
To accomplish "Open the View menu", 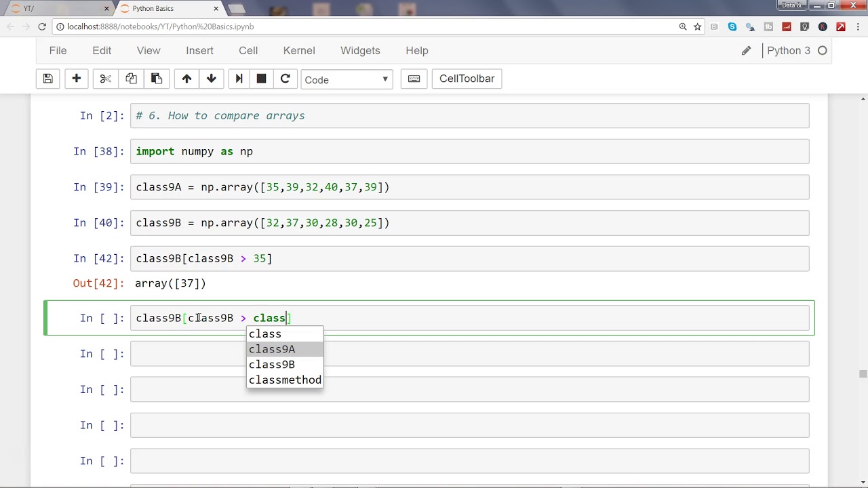I will pyautogui.click(x=149, y=50).
